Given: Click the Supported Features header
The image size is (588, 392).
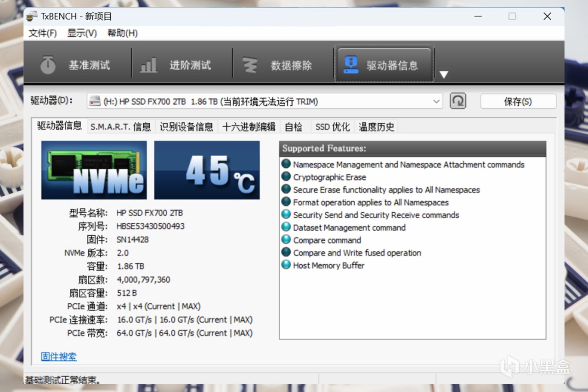Looking at the screenshot, I should coord(413,148).
